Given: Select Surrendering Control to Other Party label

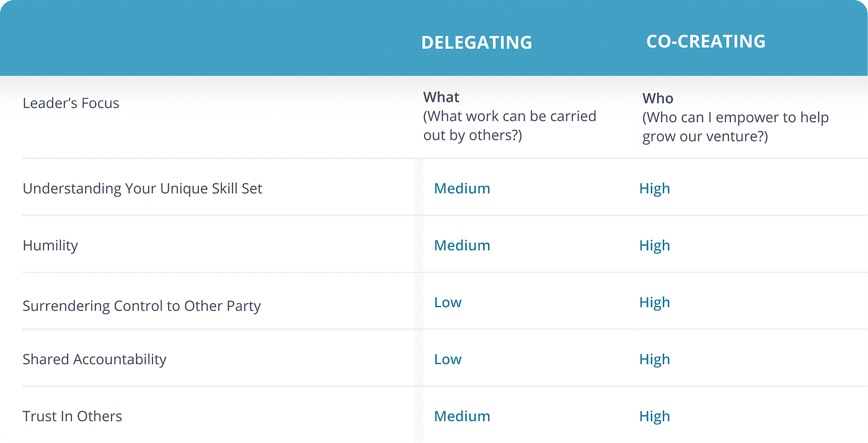Looking at the screenshot, I should [x=141, y=306].
